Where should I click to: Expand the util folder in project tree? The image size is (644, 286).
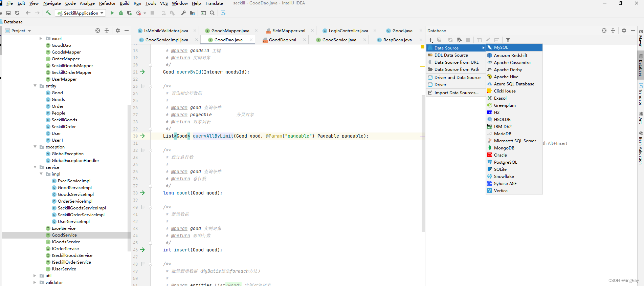[35, 275]
